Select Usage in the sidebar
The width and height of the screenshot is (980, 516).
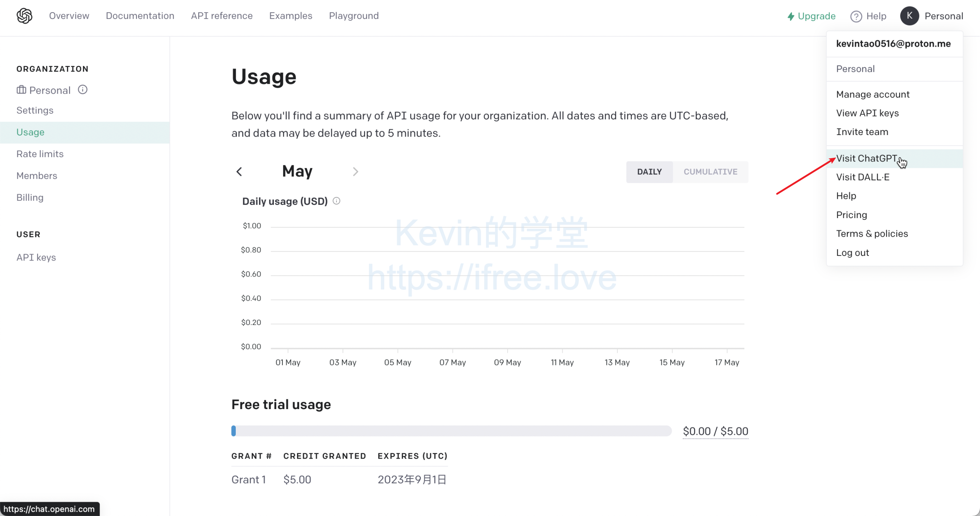click(84, 132)
